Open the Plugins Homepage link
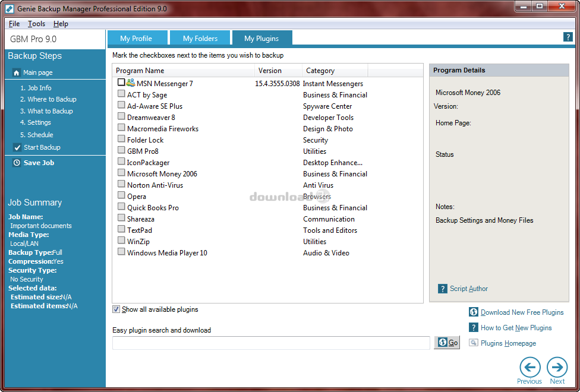The image size is (580, 392). tap(508, 343)
